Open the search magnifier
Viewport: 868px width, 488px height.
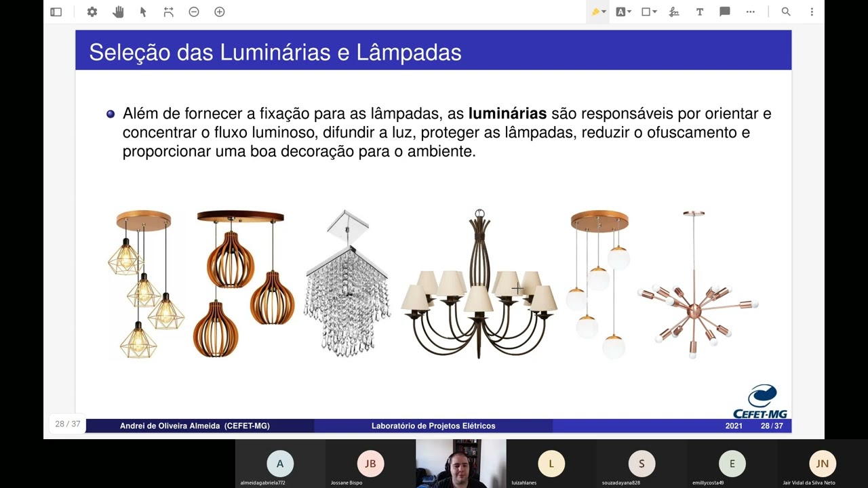point(786,12)
